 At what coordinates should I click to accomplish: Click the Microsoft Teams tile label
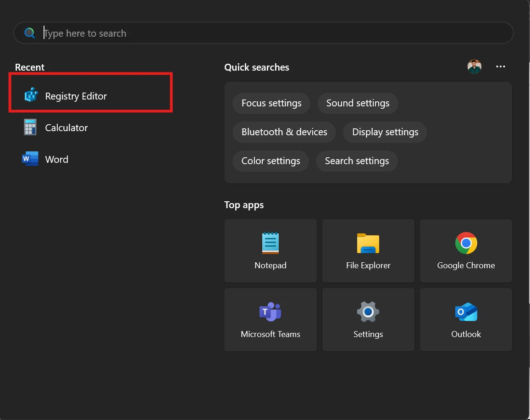click(271, 334)
